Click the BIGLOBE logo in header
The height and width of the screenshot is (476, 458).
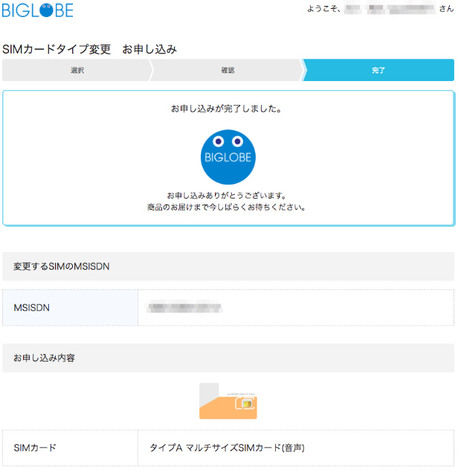[x=37, y=10]
